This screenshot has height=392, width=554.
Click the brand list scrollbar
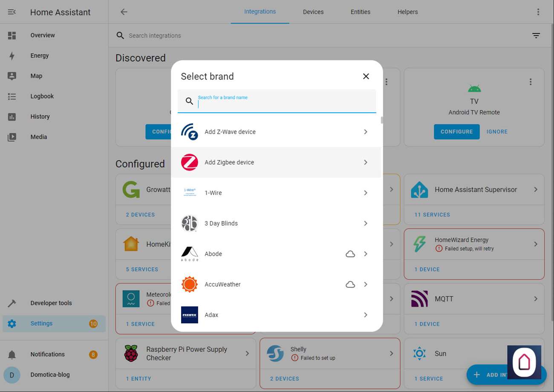coord(382,120)
